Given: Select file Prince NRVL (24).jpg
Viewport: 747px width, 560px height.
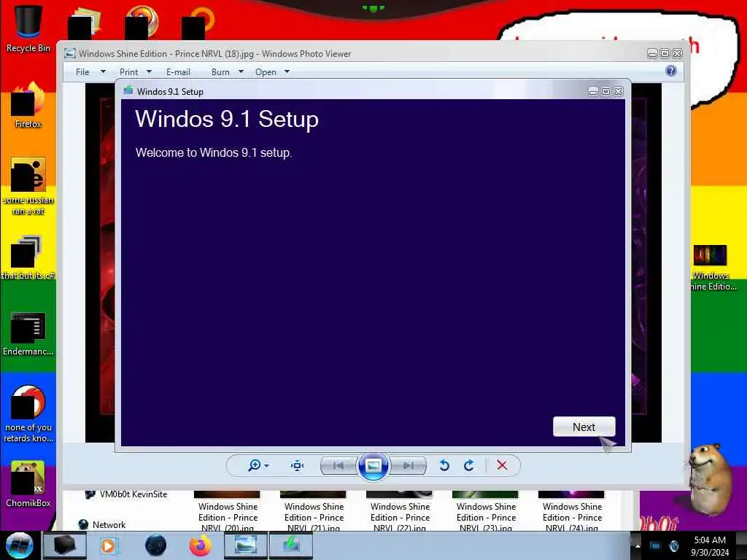Looking at the screenshot, I should [x=572, y=511].
